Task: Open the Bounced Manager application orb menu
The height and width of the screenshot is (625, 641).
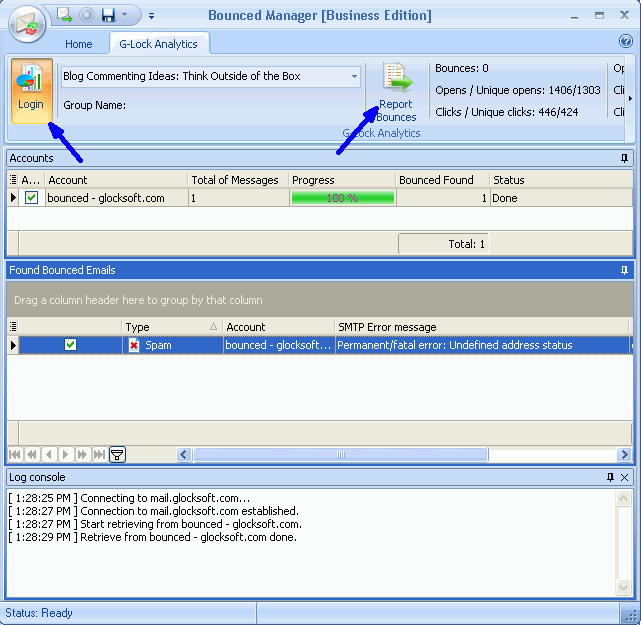Action: [x=27, y=23]
